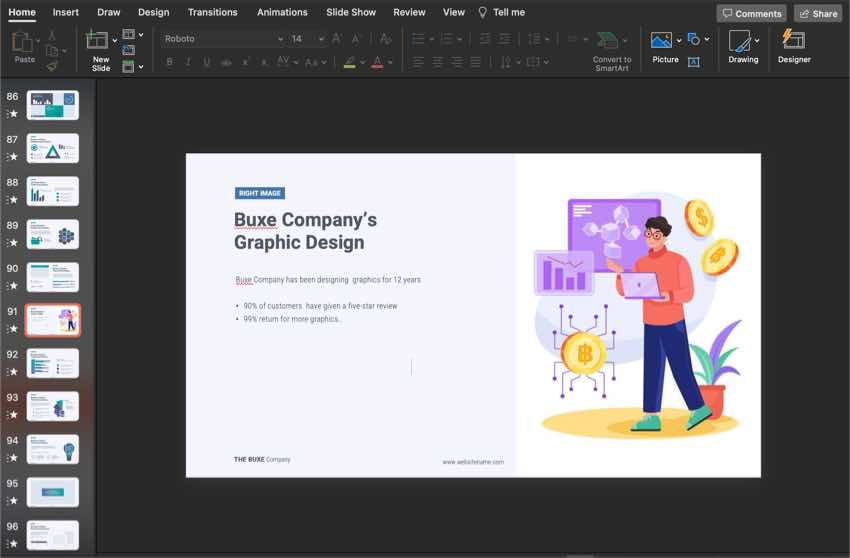
Task: Toggle Bold formatting
Action: tap(170, 62)
